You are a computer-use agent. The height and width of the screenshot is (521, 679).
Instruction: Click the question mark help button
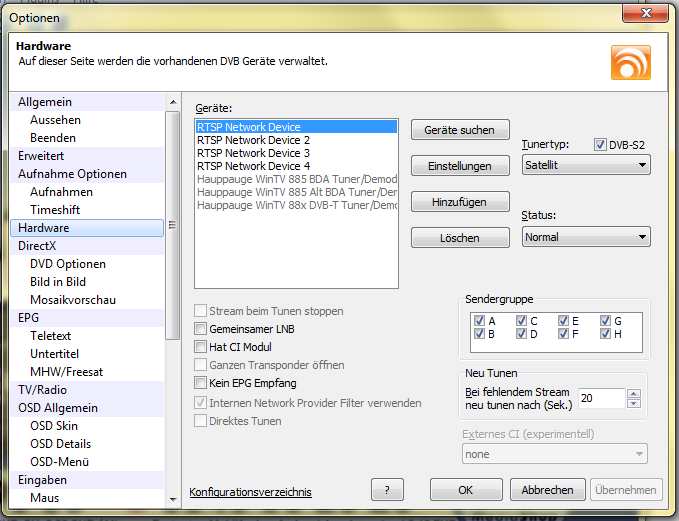click(x=387, y=490)
